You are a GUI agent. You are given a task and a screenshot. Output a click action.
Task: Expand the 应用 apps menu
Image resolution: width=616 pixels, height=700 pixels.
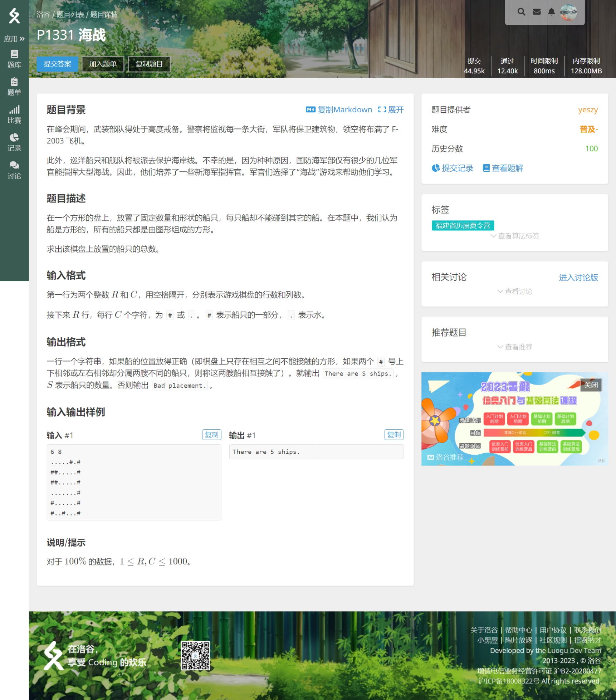[14, 39]
